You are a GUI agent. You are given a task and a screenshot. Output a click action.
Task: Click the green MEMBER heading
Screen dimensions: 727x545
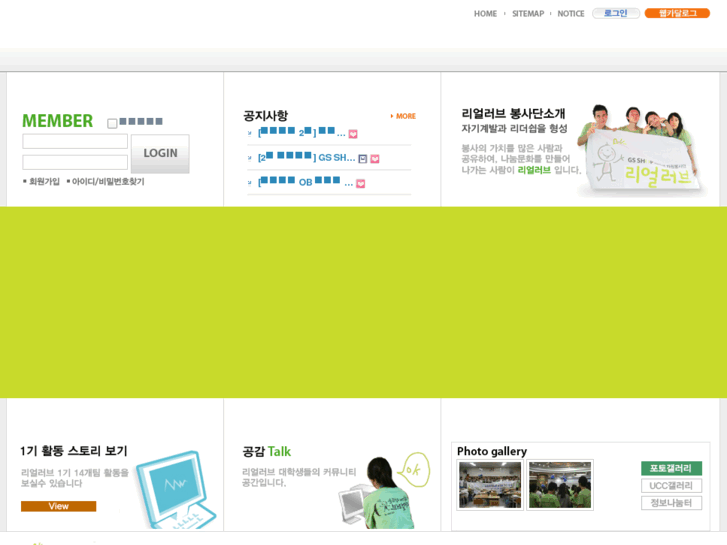(57, 121)
